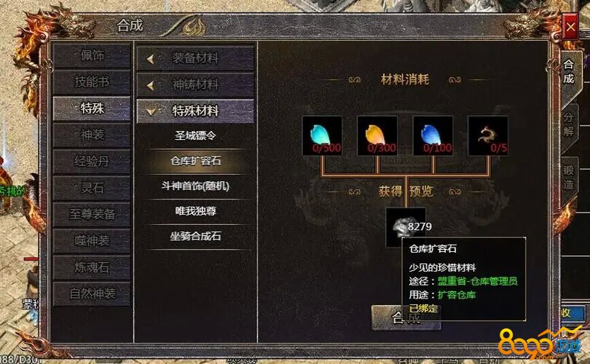Viewport: 590px width, 364px height.
Task: Choose 圣域镖令 from the recipe list
Action: point(195,135)
